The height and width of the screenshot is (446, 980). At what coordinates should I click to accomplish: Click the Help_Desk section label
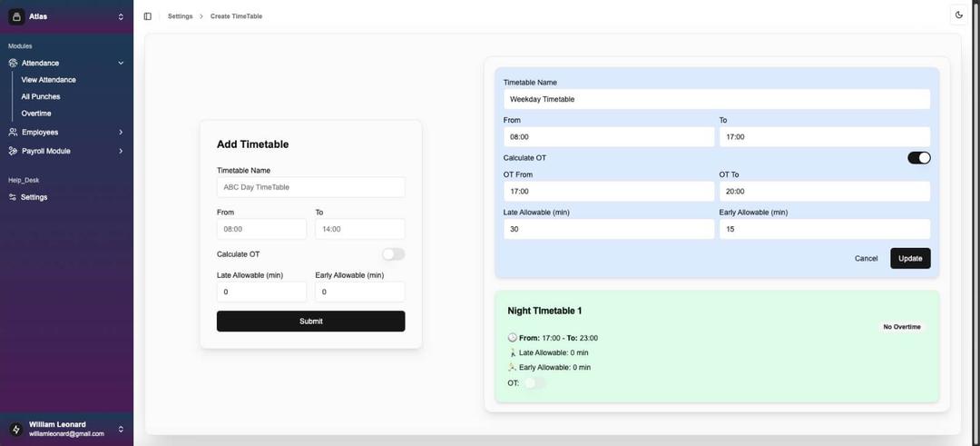pos(24,180)
